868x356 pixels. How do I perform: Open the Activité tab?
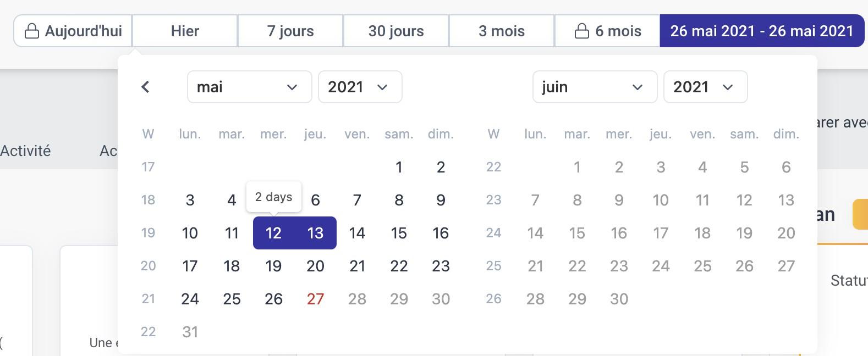pos(25,151)
